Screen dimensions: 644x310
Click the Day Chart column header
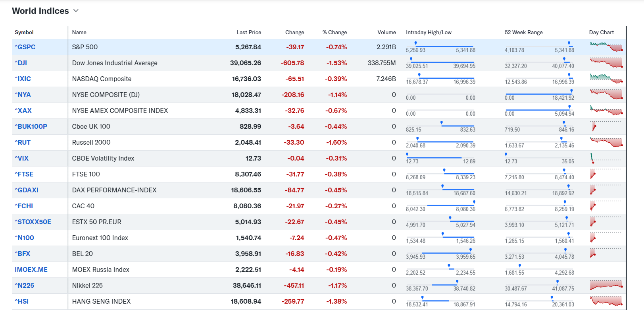(602, 32)
